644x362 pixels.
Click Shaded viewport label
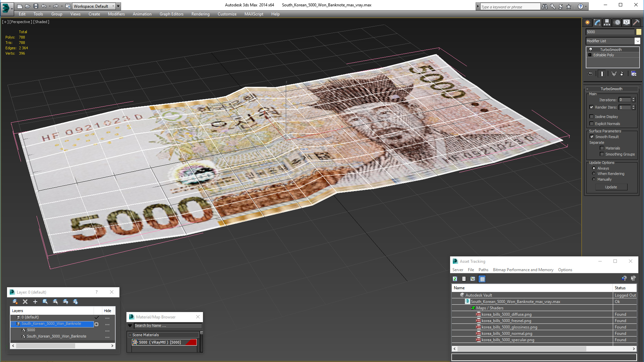[x=41, y=22]
